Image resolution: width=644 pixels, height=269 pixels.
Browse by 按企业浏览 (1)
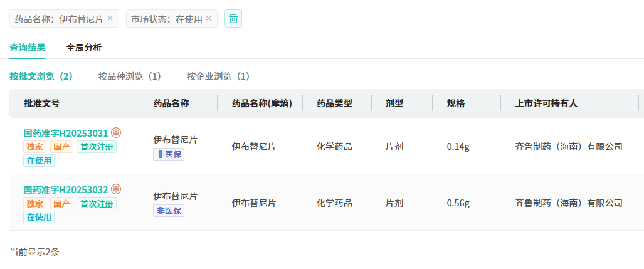[x=218, y=76]
